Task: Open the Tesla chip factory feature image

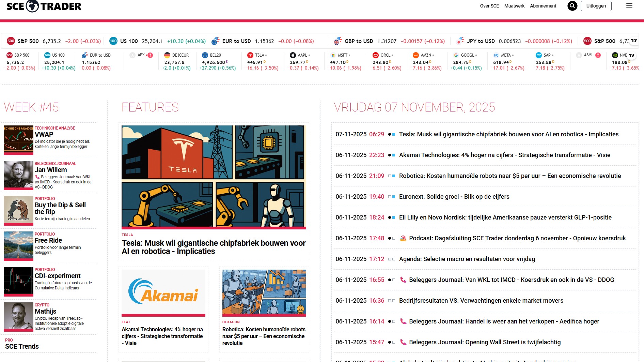Action: [x=214, y=177]
